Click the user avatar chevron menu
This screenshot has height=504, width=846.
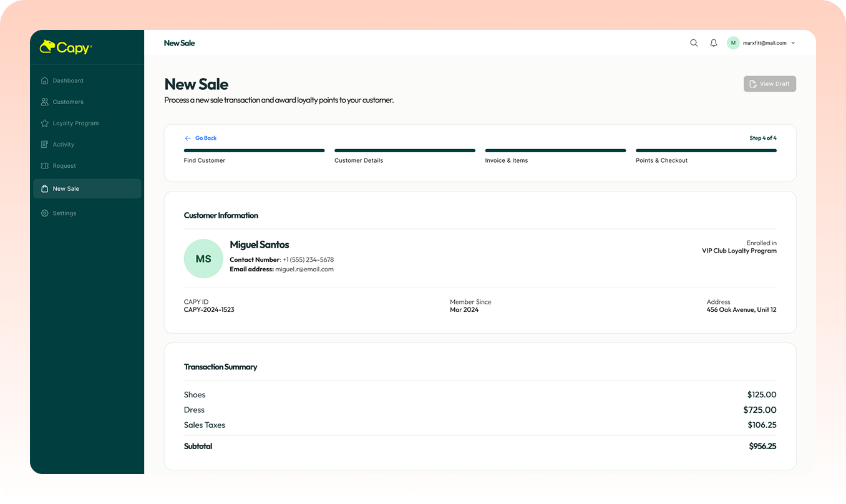793,42
